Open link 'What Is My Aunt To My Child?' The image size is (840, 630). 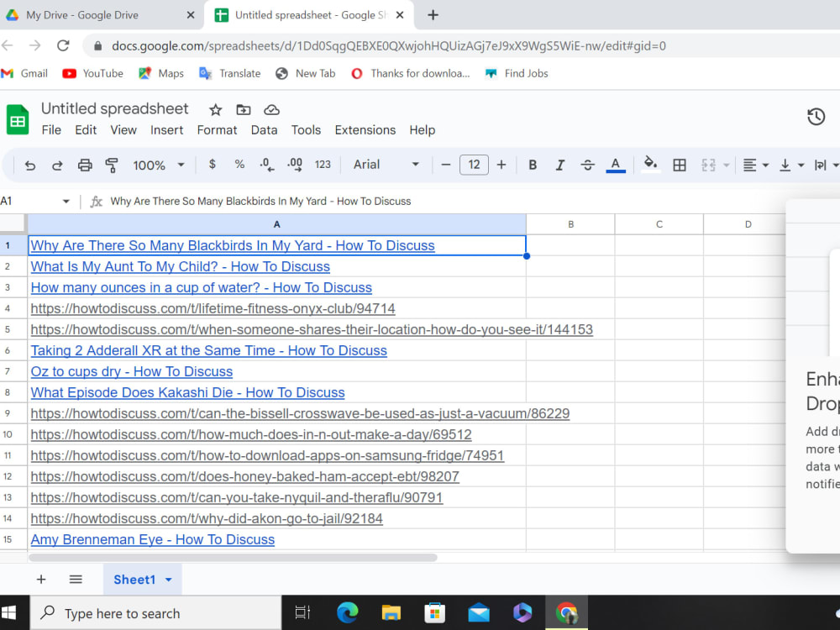point(180,267)
